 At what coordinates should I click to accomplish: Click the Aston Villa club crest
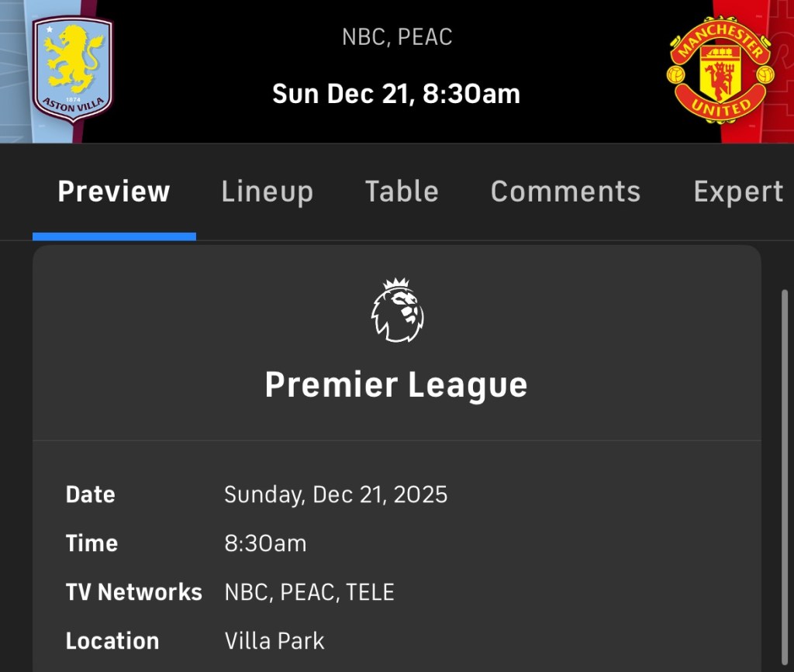tap(73, 69)
